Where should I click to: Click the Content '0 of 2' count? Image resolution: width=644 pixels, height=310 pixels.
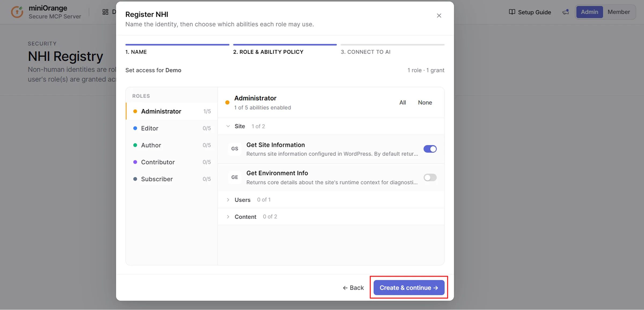[270, 217]
